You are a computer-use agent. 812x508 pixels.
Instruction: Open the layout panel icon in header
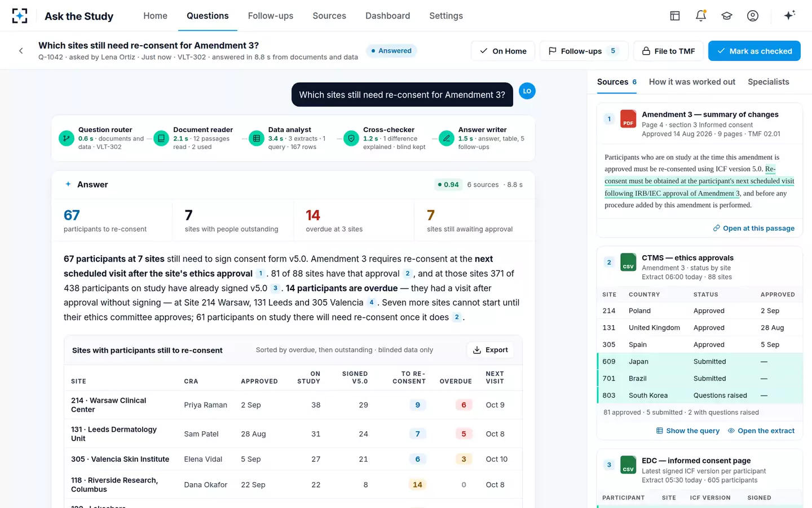tap(675, 16)
